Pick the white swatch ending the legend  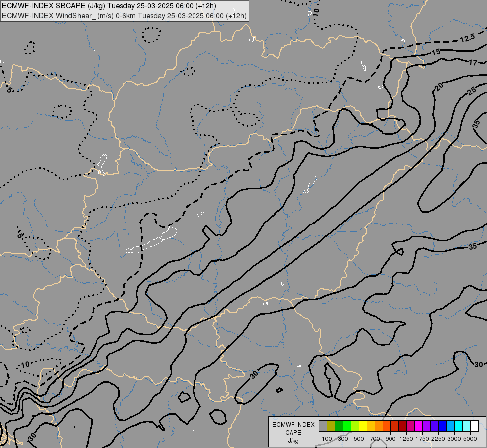474,426
